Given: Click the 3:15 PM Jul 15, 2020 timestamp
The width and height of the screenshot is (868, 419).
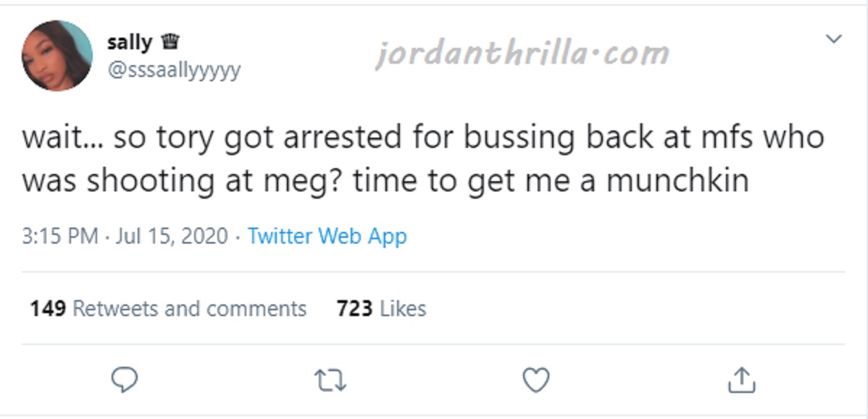Looking at the screenshot, I should pos(125,236).
